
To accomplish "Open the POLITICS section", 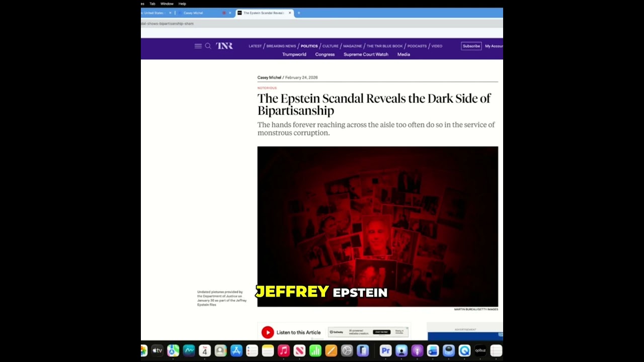I will click(309, 46).
